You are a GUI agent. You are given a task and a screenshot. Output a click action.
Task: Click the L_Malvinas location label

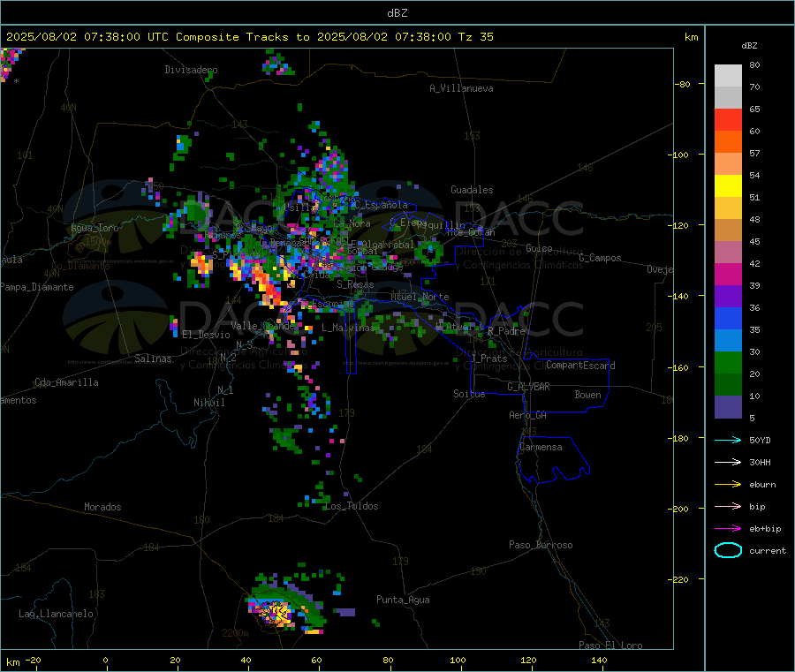tap(348, 328)
